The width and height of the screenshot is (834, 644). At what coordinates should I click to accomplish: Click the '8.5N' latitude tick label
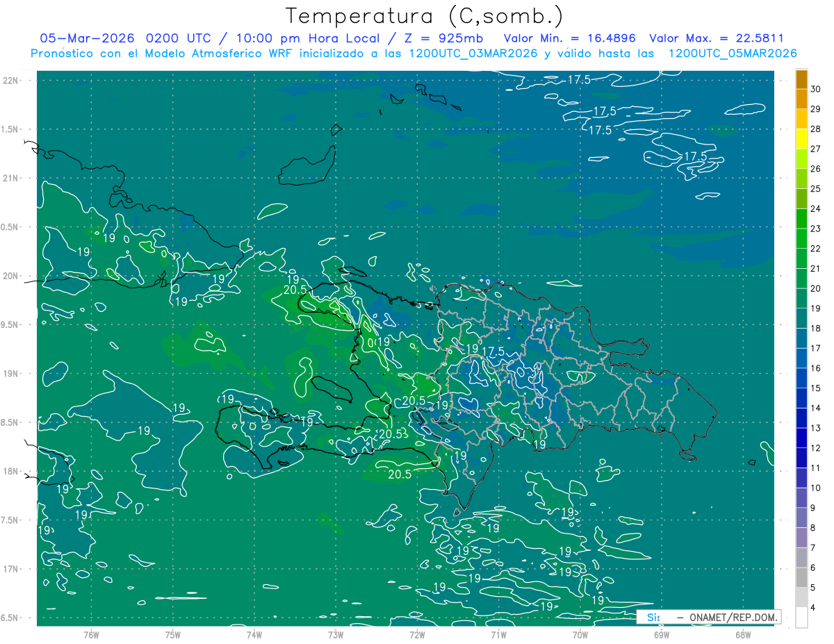coord(10,422)
